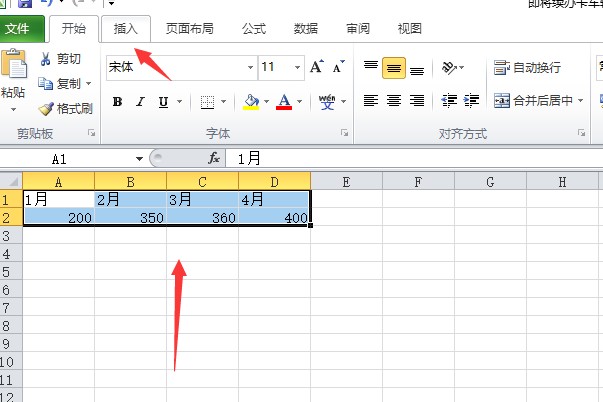Screen dimensions: 603x402
Task: Select cell containing 2月
Action: [130, 199]
